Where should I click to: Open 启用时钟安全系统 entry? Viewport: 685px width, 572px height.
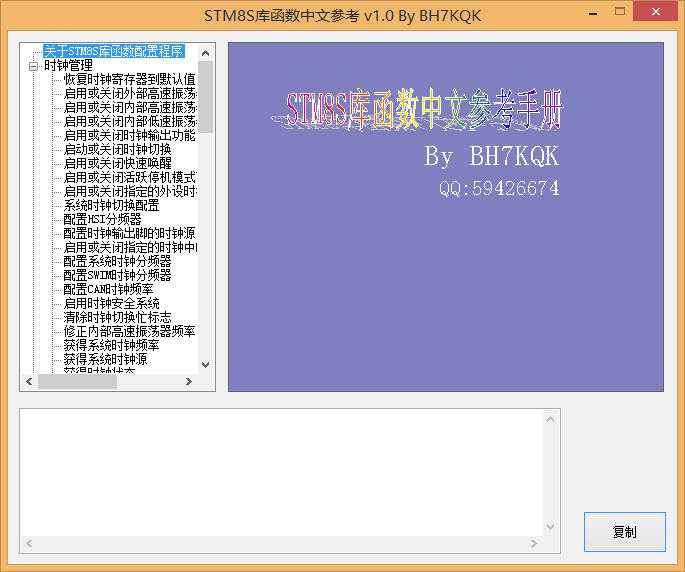coord(111,303)
